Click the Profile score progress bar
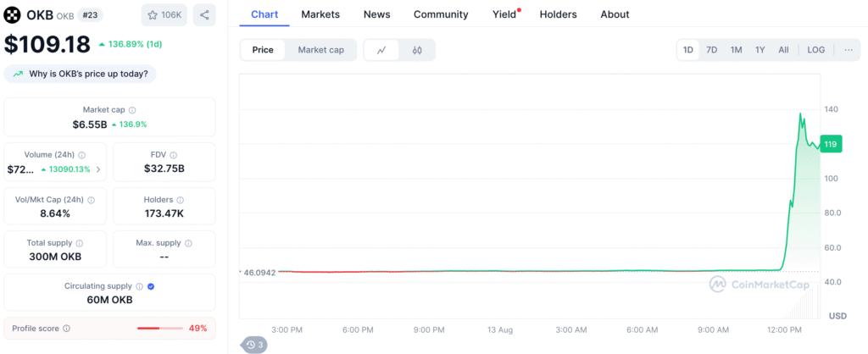868x354 pixels. 159,328
